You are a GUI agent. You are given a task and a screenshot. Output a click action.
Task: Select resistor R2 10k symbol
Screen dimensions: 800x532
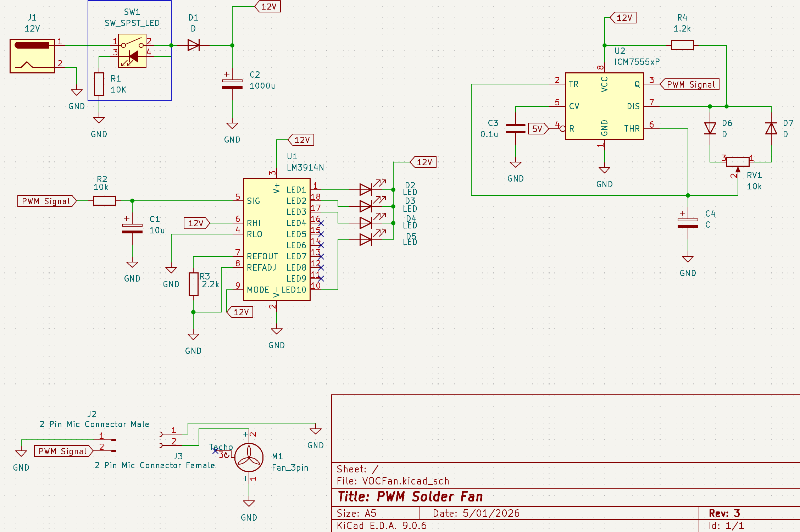coord(105,201)
